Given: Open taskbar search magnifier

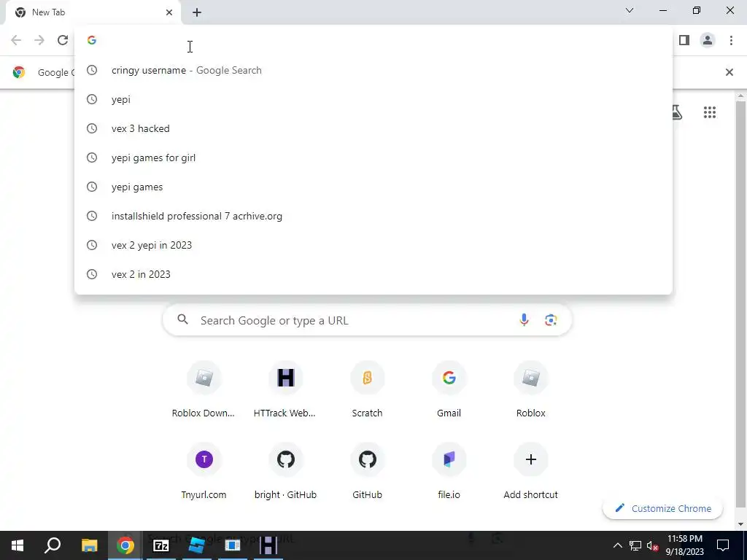Looking at the screenshot, I should pos(53,545).
